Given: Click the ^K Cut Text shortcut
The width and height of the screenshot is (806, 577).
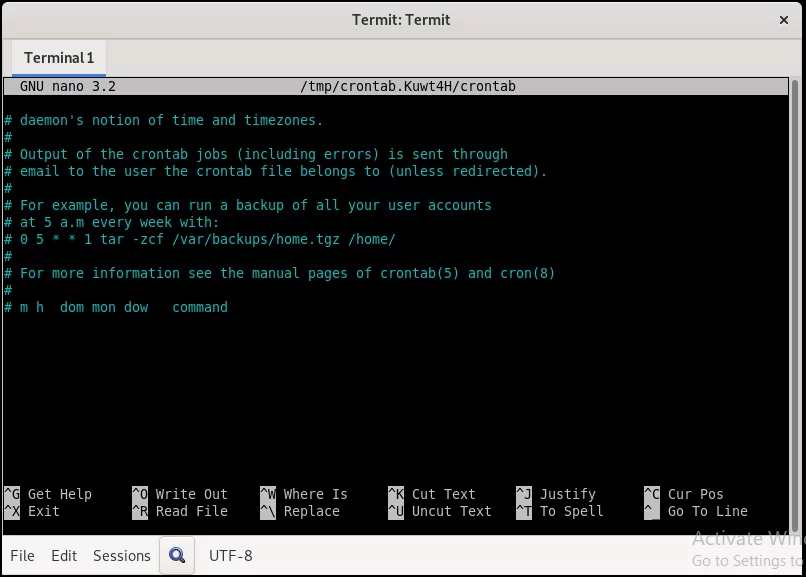Looking at the screenshot, I should point(432,494).
